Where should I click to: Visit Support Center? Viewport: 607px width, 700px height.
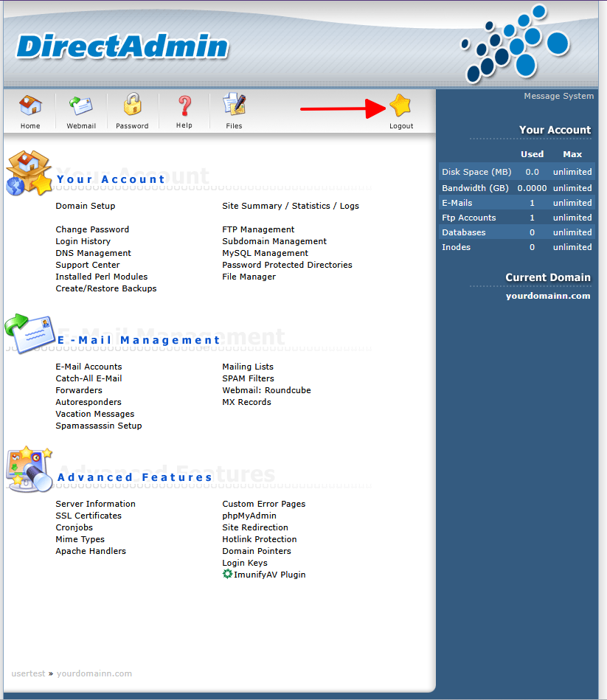88,265
